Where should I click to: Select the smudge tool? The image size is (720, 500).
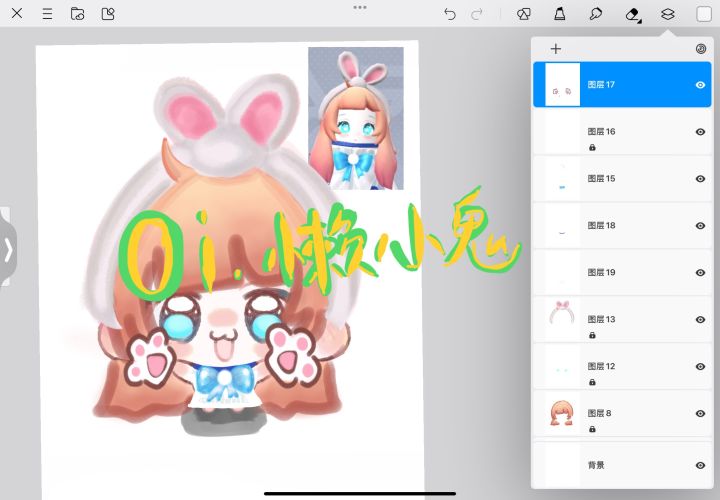pos(596,14)
